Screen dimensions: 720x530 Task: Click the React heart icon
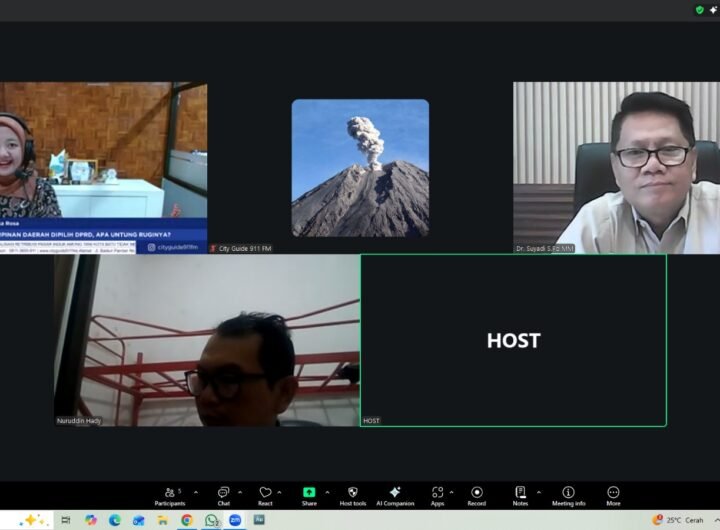pos(265,494)
